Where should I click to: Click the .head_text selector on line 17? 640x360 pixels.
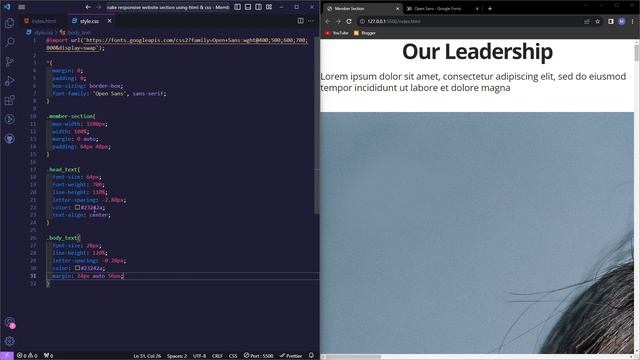pos(63,169)
